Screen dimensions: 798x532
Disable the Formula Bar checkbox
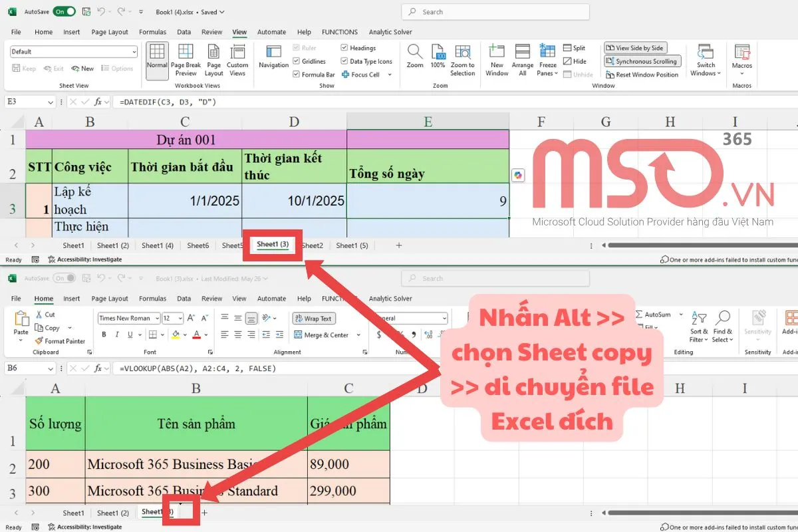click(x=297, y=73)
